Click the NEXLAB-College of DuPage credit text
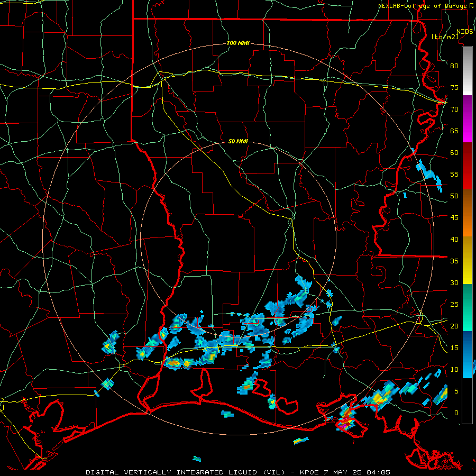 [423, 6]
